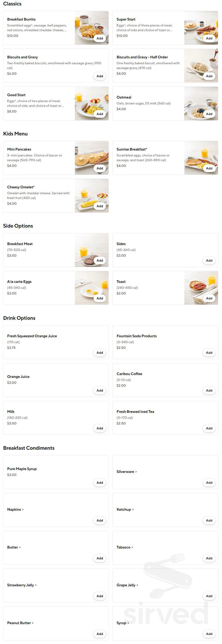Add the Cheesy Omelet to the order

[100, 206]
